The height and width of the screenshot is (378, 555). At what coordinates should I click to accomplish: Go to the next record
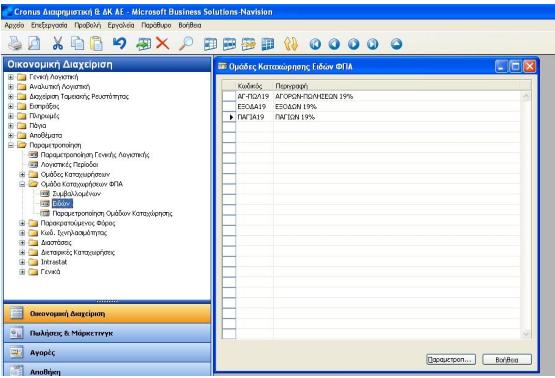pos(353,44)
